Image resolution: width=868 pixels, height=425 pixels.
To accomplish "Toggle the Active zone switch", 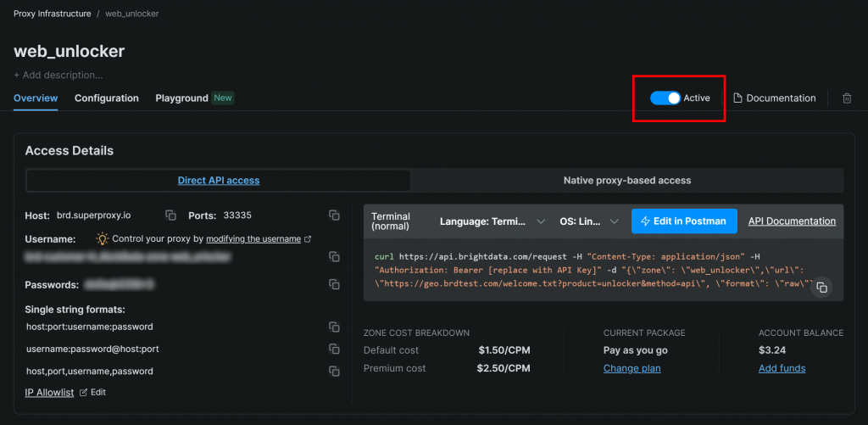I will pyautogui.click(x=665, y=98).
